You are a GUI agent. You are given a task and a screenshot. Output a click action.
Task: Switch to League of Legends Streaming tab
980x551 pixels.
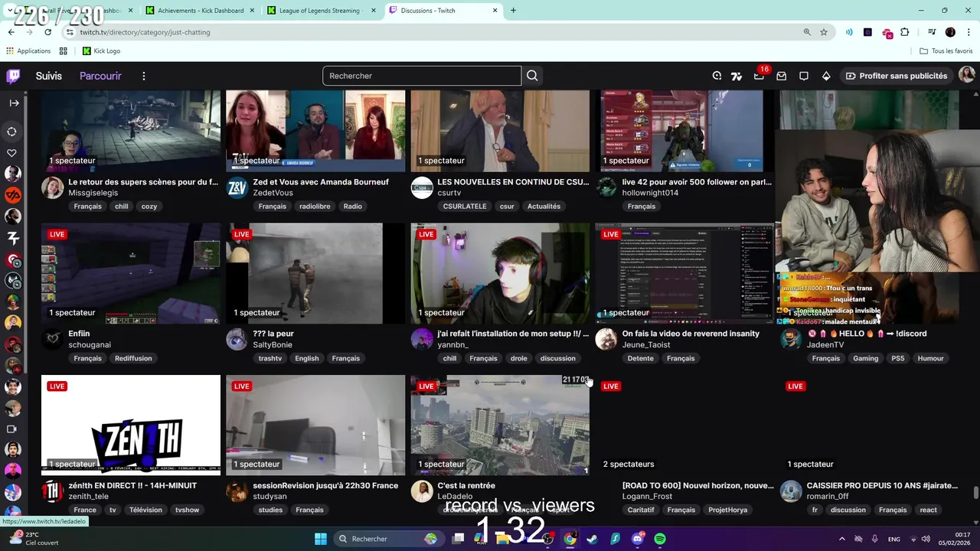(322, 11)
